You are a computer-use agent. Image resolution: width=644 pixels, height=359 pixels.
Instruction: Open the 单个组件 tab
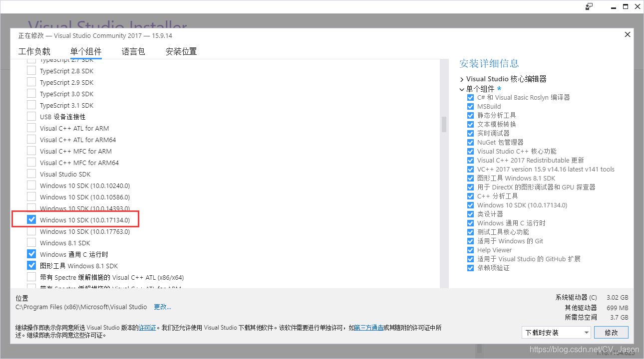pos(86,51)
